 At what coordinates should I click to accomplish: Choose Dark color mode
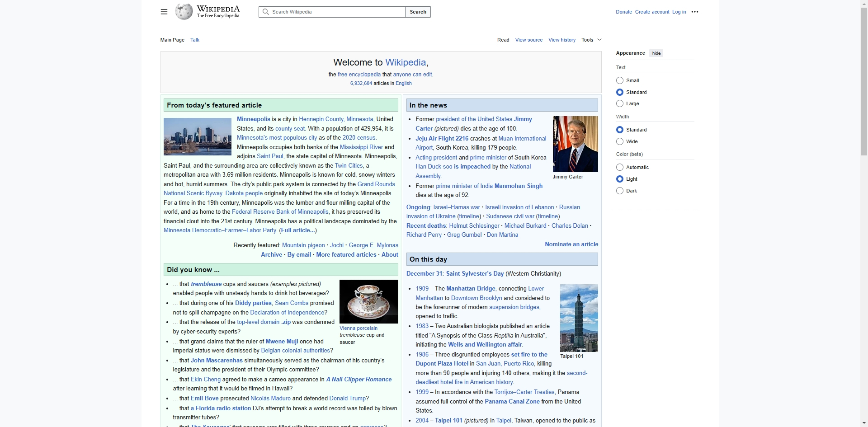(620, 191)
